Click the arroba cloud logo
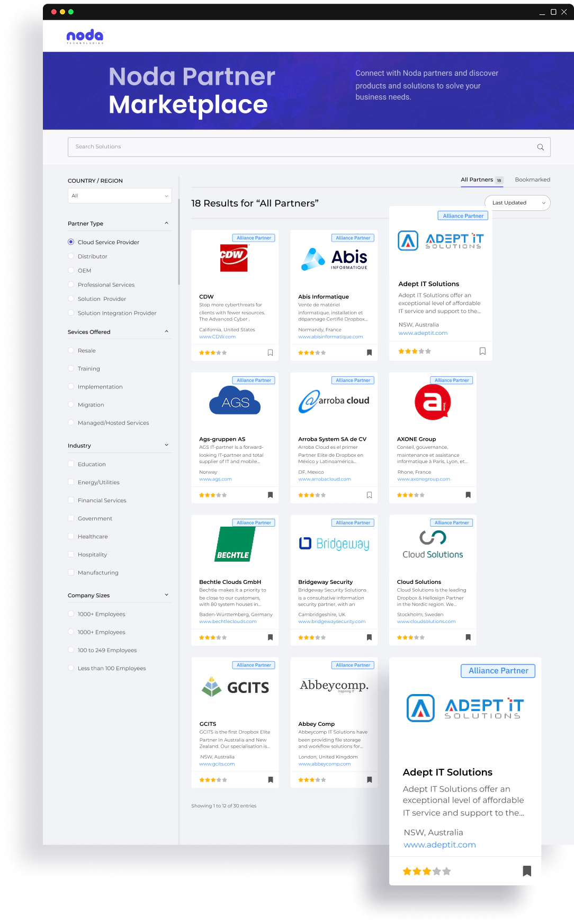The width and height of the screenshot is (574, 924). pyautogui.click(x=334, y=401)
